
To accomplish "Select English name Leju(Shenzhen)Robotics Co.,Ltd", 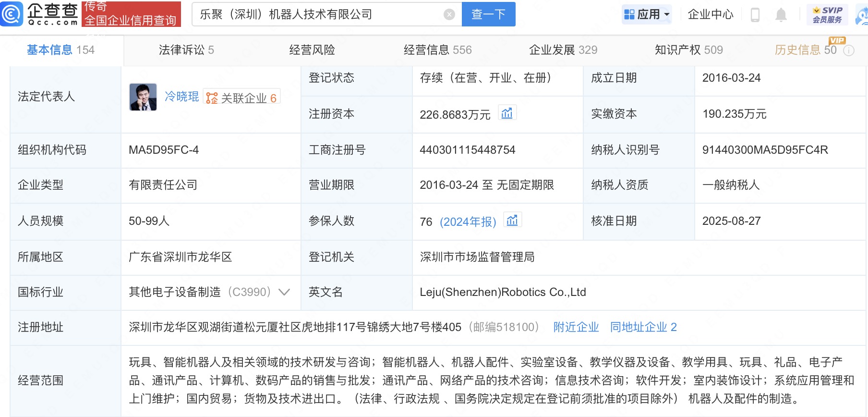I will [x=503, y=292].
